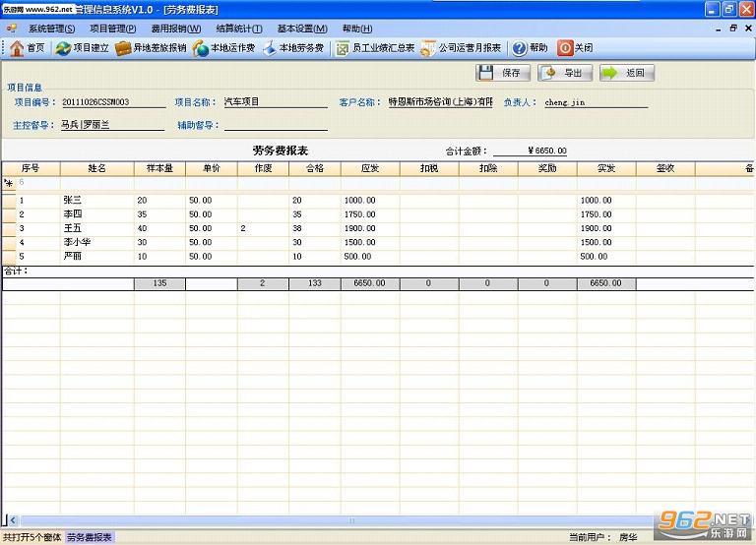The image size is (756, 545).
Task: Click the application icon left of 系统管理
Action: 12,29
